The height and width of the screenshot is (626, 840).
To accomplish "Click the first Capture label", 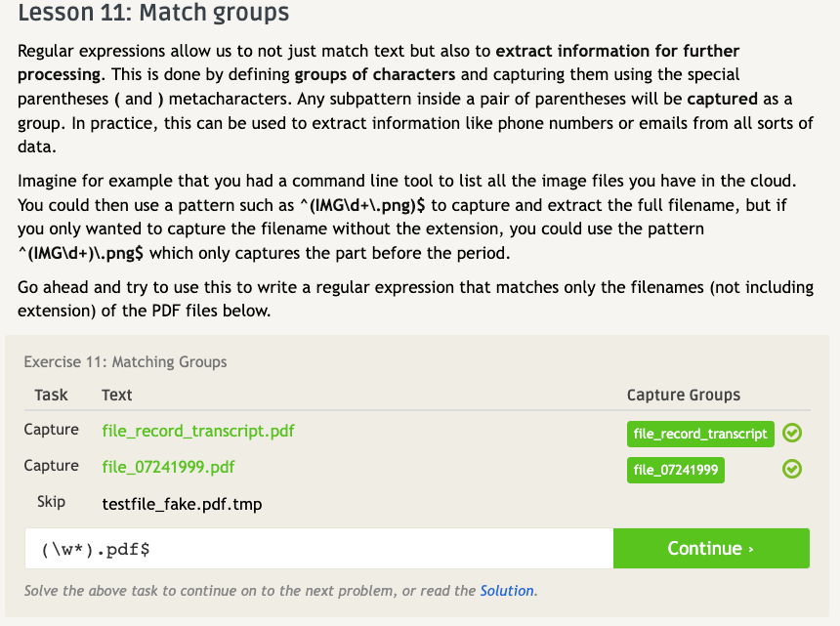I will [x=51, y=430].
